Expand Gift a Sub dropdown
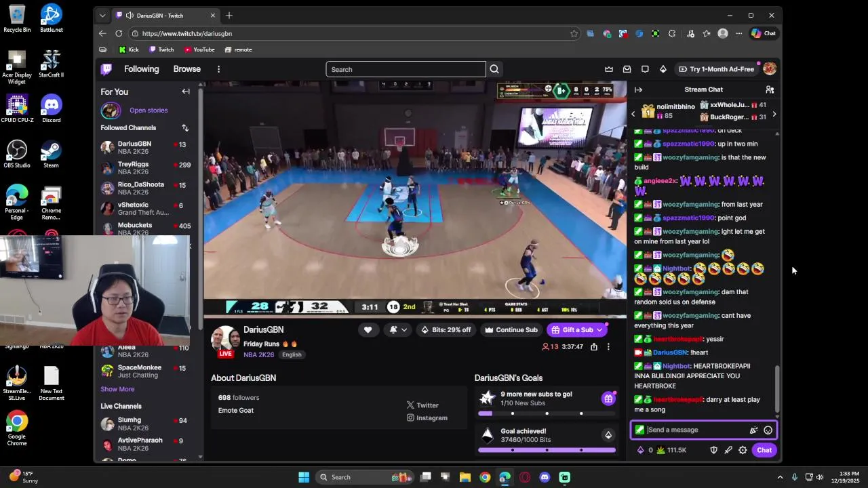 click(x=599, y=330)
